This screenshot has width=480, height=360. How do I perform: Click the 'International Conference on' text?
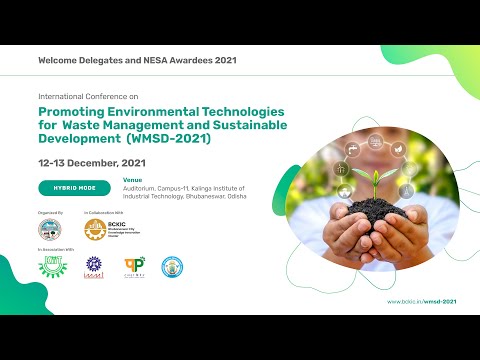[x=88, y=96]
